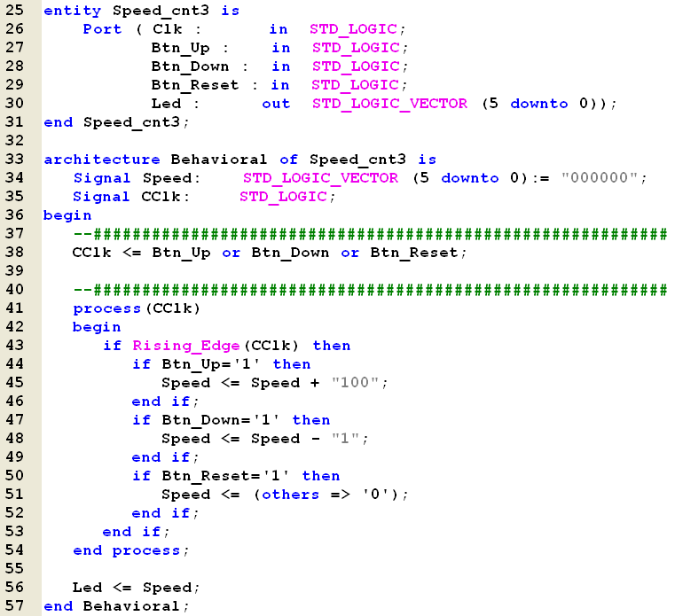Click 'process' keyword on line 41

(x=106, y=308)
